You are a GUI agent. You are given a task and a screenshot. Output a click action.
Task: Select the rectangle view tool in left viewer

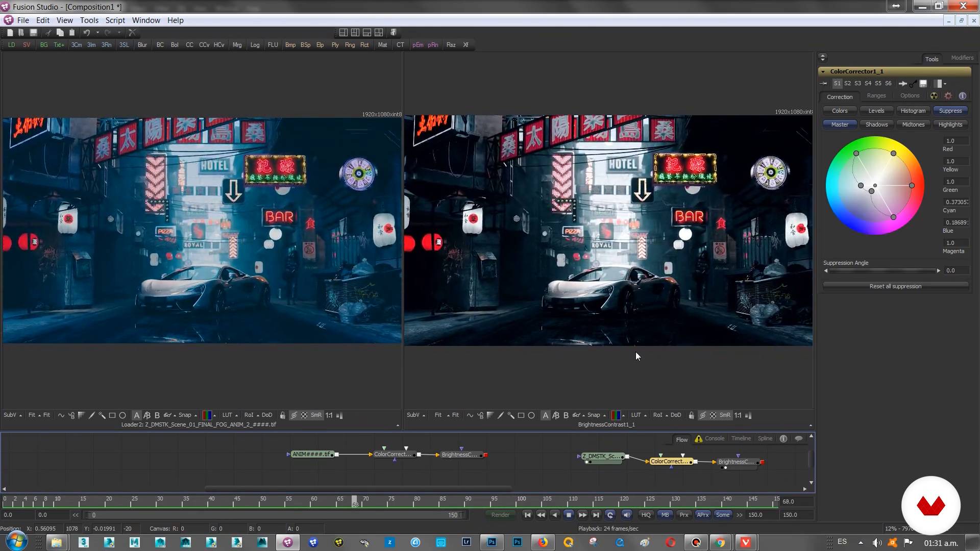pos(112,415)
